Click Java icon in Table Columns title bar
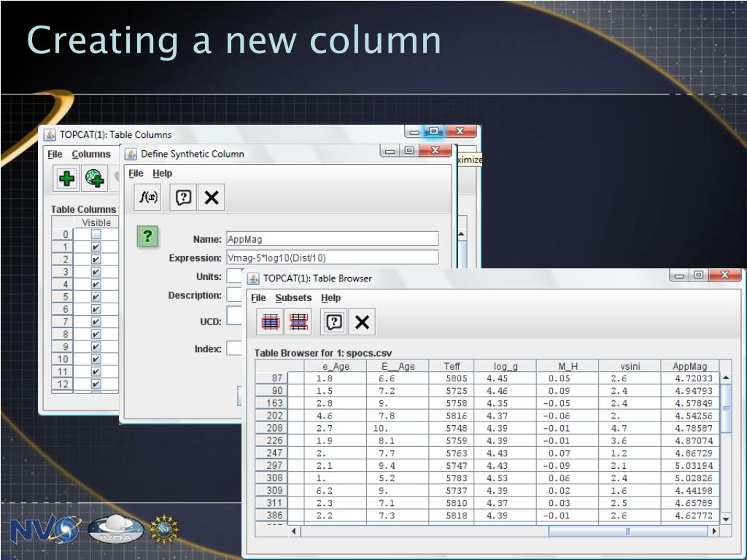Image resolution: width=747 pixels, height=560 pixels. point(50,135)
